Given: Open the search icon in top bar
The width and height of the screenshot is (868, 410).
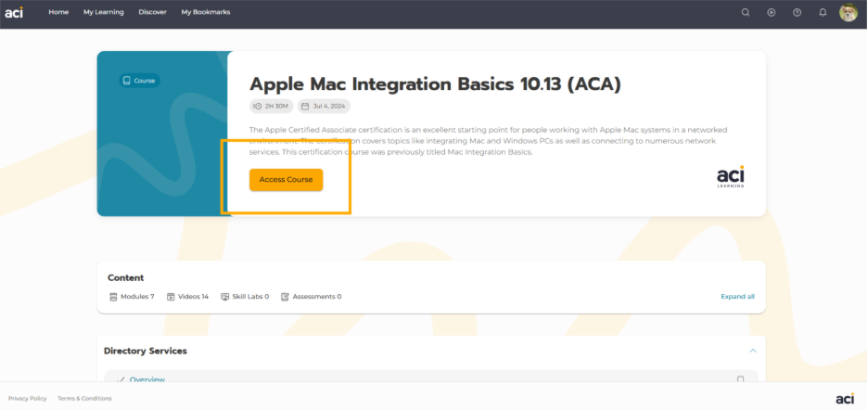Looking at the screenshot, I should (745, 12).
